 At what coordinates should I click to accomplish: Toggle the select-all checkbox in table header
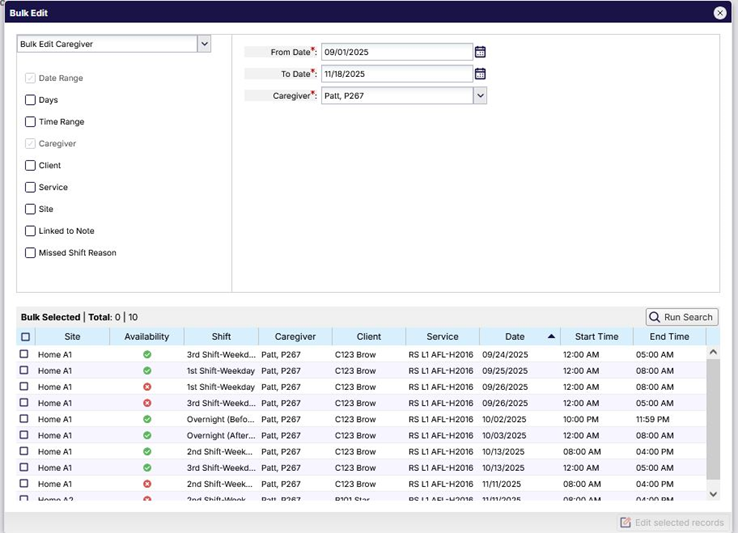coord(25,337)
